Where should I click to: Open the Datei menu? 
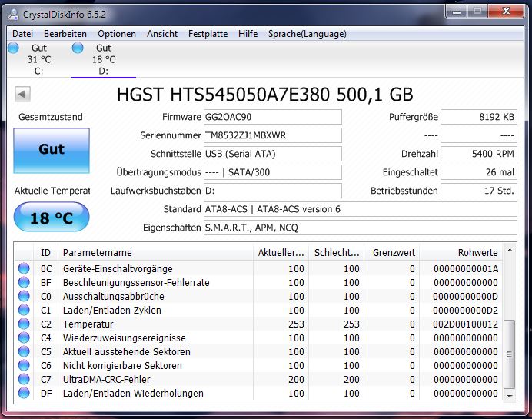tap(22, 34)
